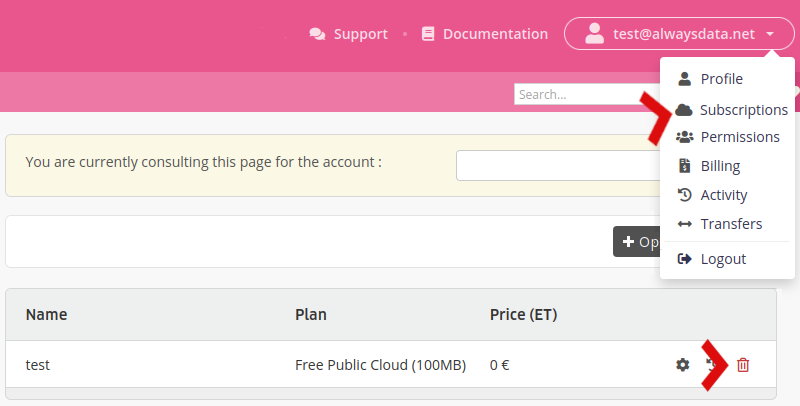This screenshot has width=800, height=406.
Task: Click the user avatar icon in header
Action: [x=594, y=34]
